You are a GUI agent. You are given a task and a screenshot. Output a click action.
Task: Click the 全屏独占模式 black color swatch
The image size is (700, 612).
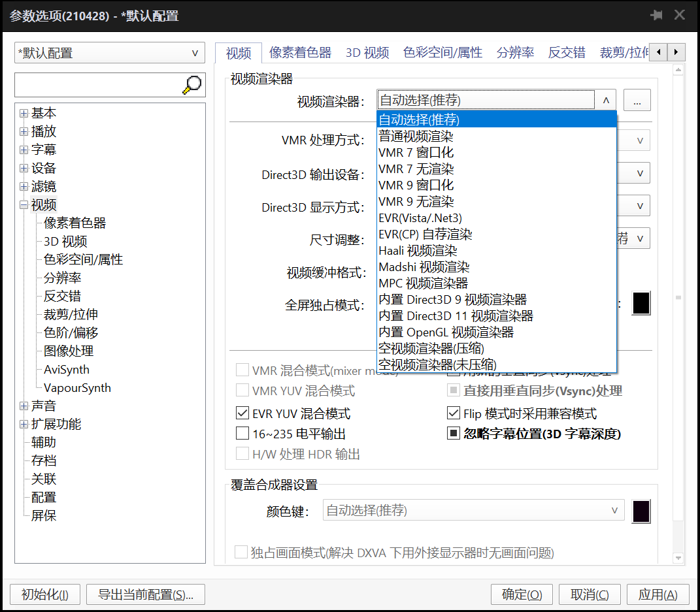(641, 303)
